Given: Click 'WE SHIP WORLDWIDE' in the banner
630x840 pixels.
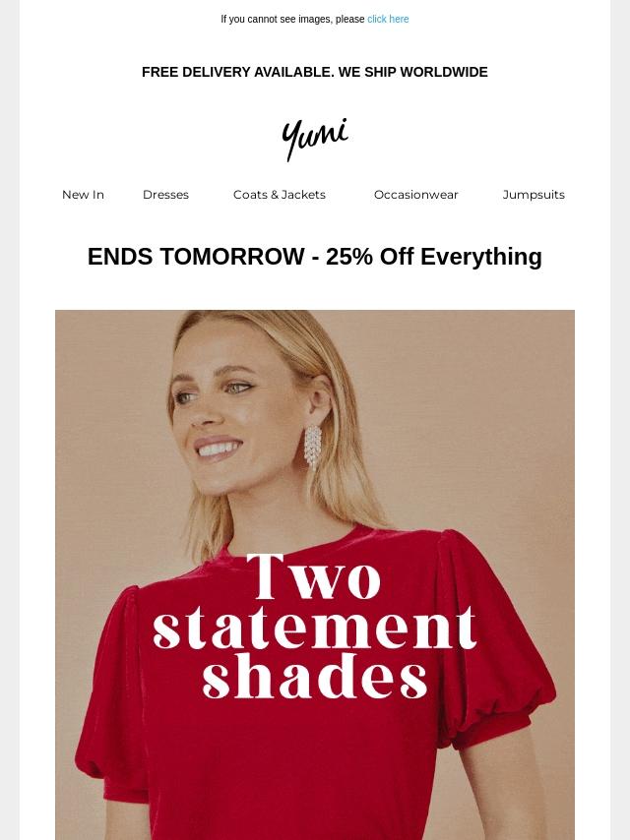Looking at the screenshot, I should pyautogui.click(x=412, y=72).
